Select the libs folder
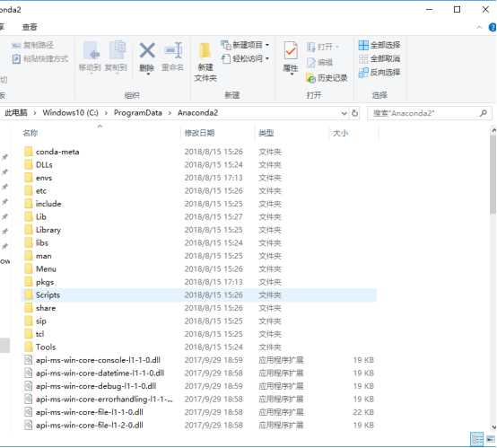This screenshot has width=497, height=448. click(199, 243)
